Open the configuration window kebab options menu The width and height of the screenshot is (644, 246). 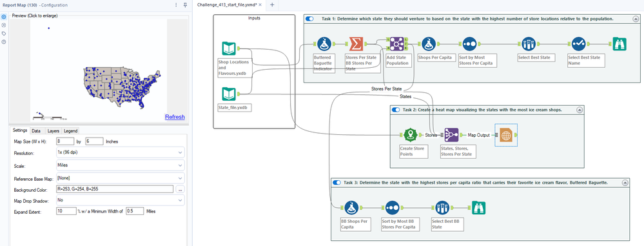pyautogui.click(x=176, y=5)
